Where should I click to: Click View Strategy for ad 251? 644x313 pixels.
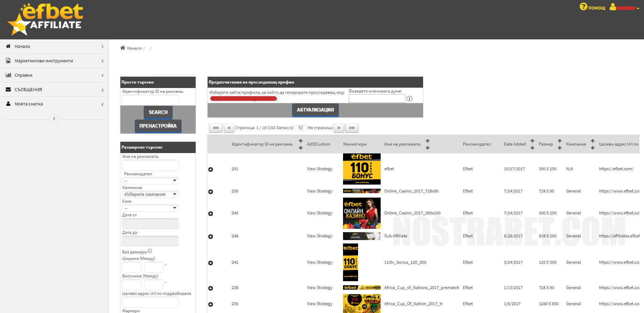point(319,169)
